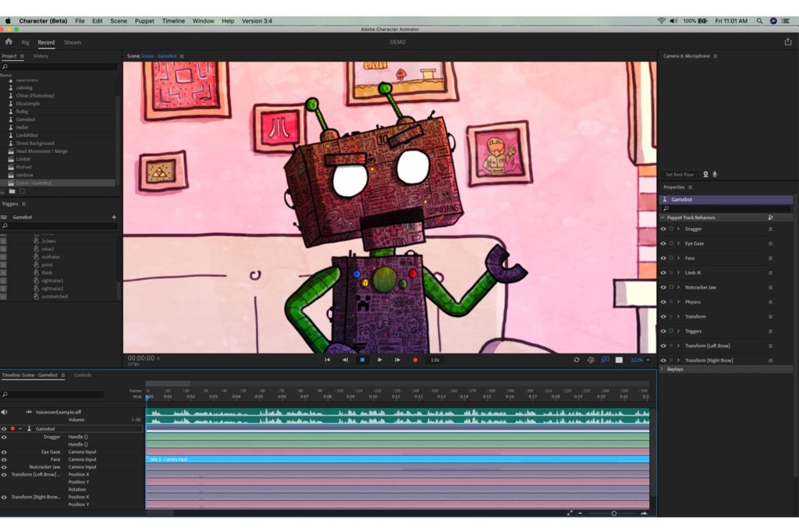Add a new trigger with plus icon
Screen dimensions: 799x532
click(114, 217)
